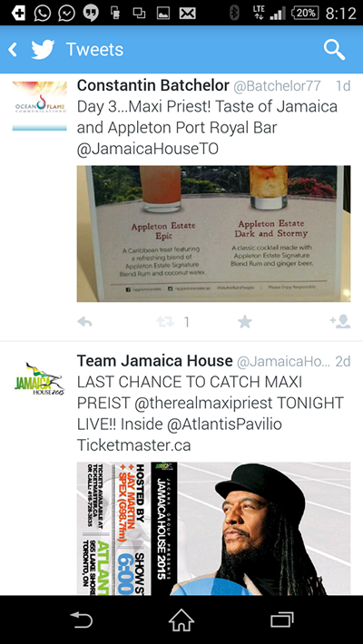This screenshot has width=363, height=644.
Task: Open Constantin Batchelor's profile name
Action: click(x=153, y=85)
